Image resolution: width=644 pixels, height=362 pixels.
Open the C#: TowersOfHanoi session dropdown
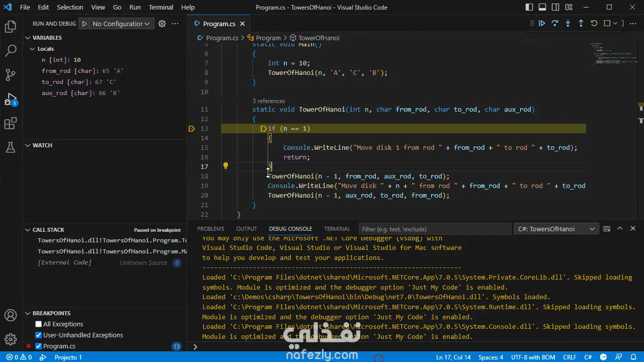pos(556,229)
